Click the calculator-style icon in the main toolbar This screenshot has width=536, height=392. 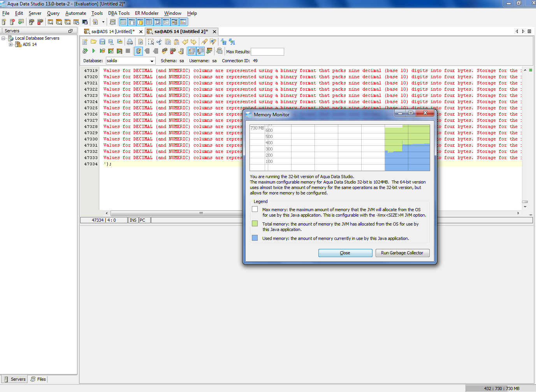click(112, 22)
